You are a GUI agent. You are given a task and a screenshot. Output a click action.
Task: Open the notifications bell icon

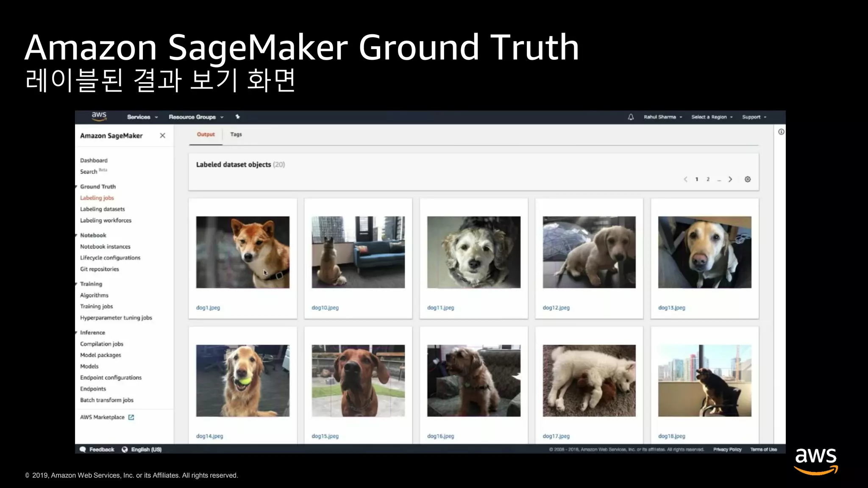coord(631,117)
